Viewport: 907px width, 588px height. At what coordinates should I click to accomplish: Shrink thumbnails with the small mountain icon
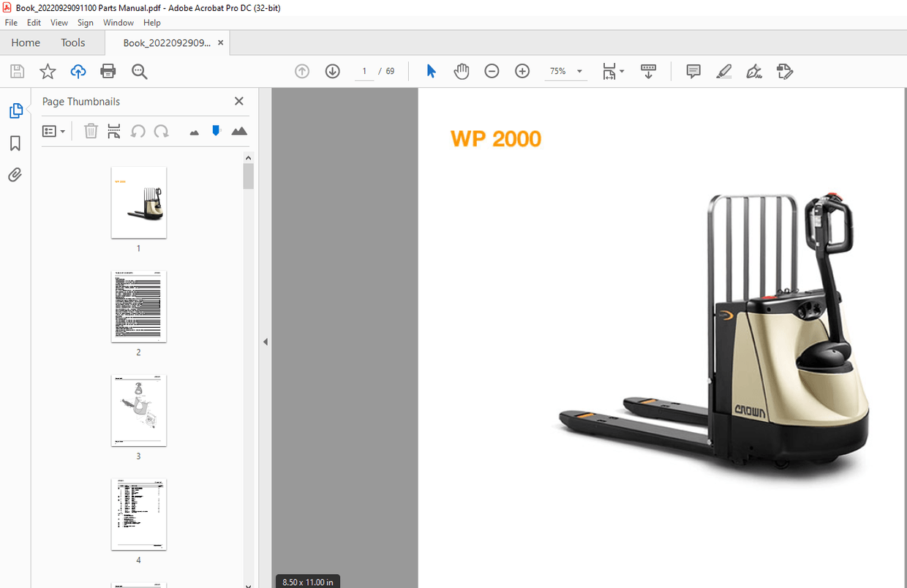pyautogui.click(x=194, y=131)
